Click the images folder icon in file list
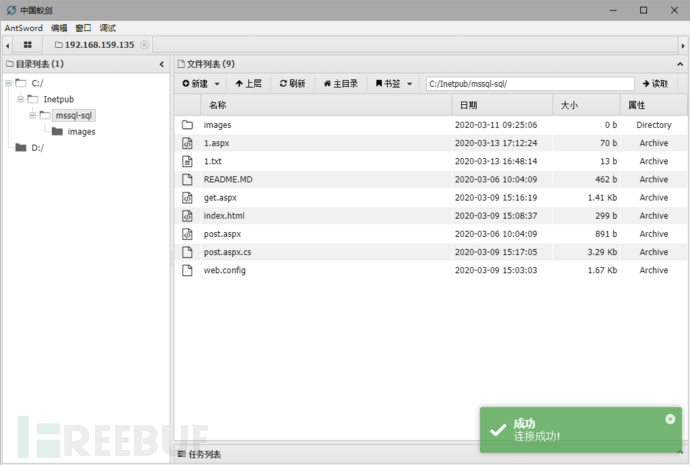690x465 pixels. (x=187, y=125)
